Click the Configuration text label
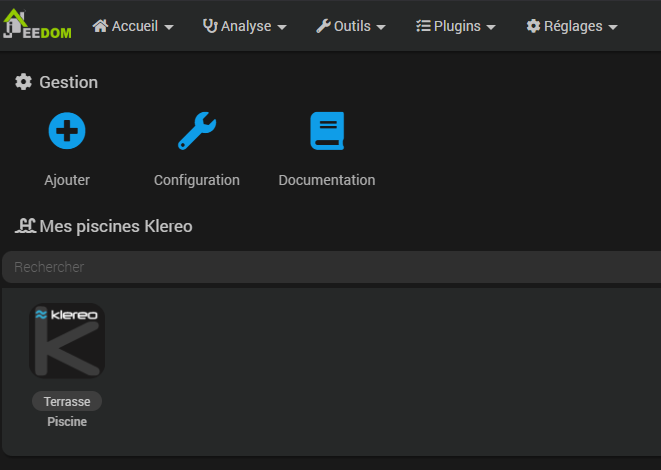This screenshot has width=661, height=470. [x=197, y=181]
